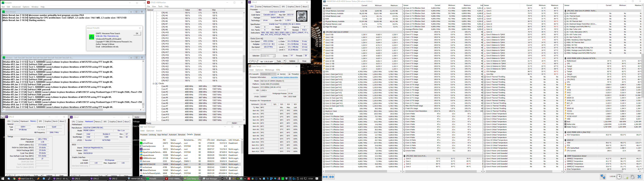Open Graphics tab in CPU-Z Memory window
The width and height of the screenshot is (644, 181).
coord(48,121)
